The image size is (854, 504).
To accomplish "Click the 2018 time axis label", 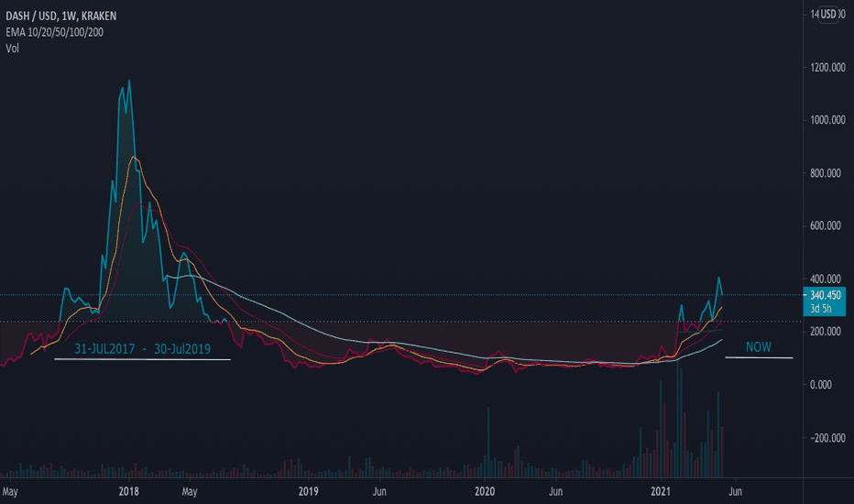I will point(128,491).
